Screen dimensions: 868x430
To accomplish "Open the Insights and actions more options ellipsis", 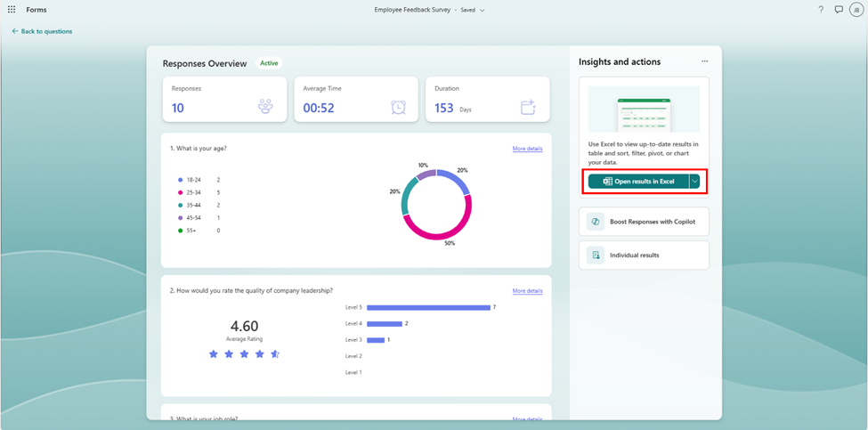I will [704, 61].
